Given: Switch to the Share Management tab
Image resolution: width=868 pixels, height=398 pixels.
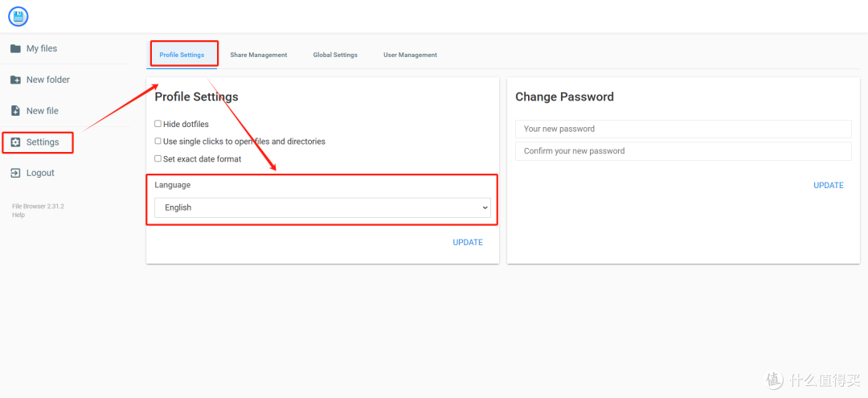Looking at the screenshot, I should tap(259, 55).
